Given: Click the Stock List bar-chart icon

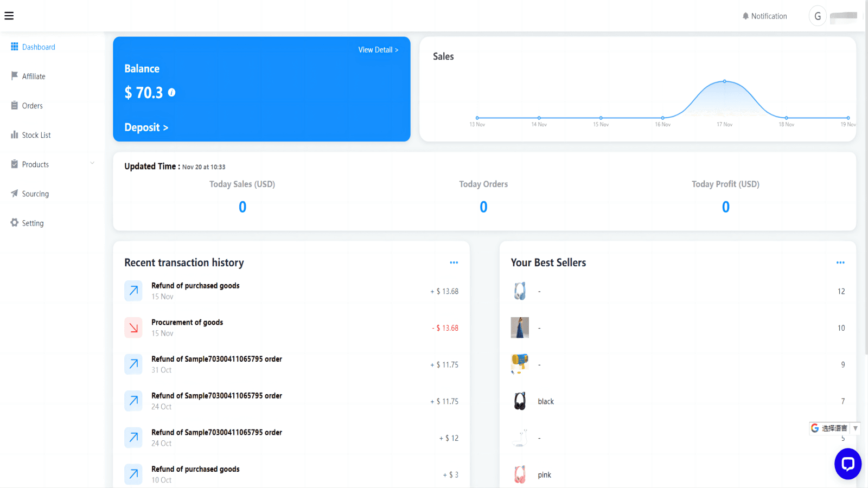Looking at the screenshot, I should pyautogui.click(x=14, y=134).
